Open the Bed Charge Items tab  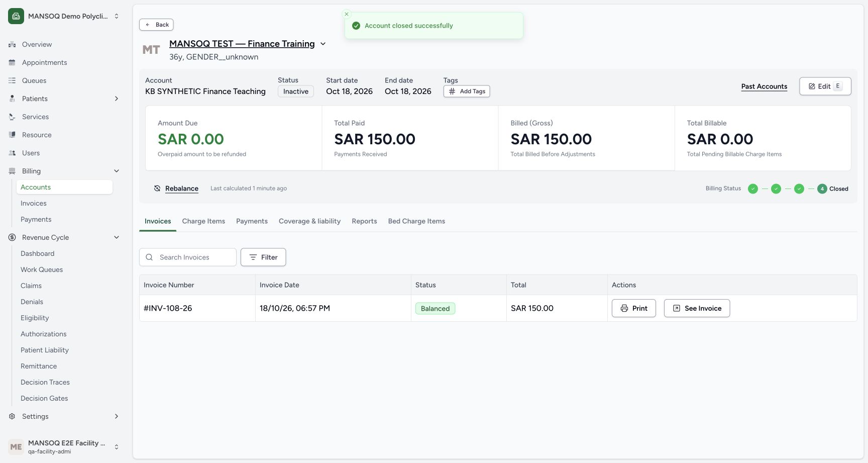coord(416,221)
